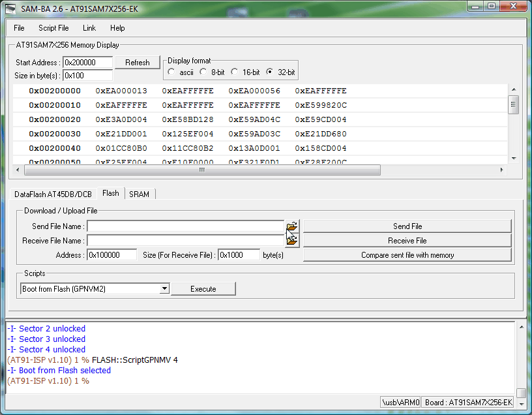This screenshot has width=532, height=415.
Task: Click Compare sent file with memory
Action: coord(407,255)
